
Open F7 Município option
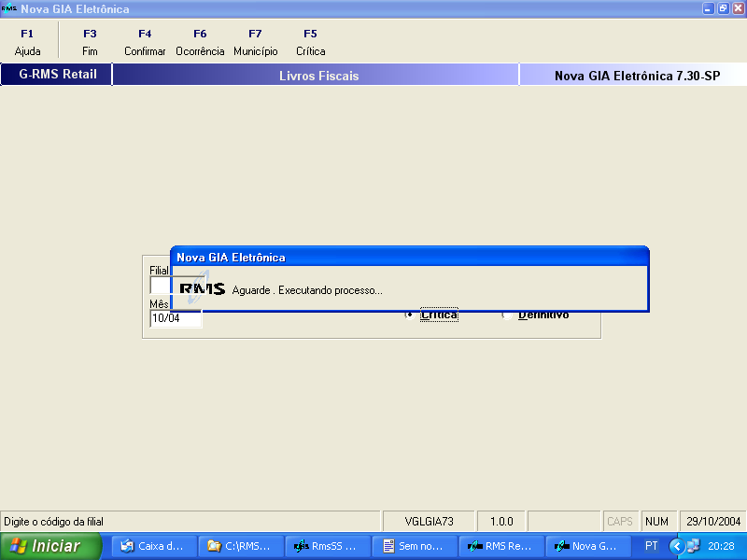pos(255,42)
